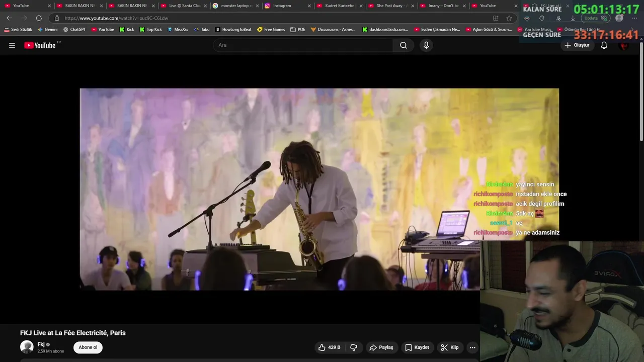Image resolution: width=644 pixels, height=362 pixels.
Task: Save the video with Kaydet
Action: (417, 347)
